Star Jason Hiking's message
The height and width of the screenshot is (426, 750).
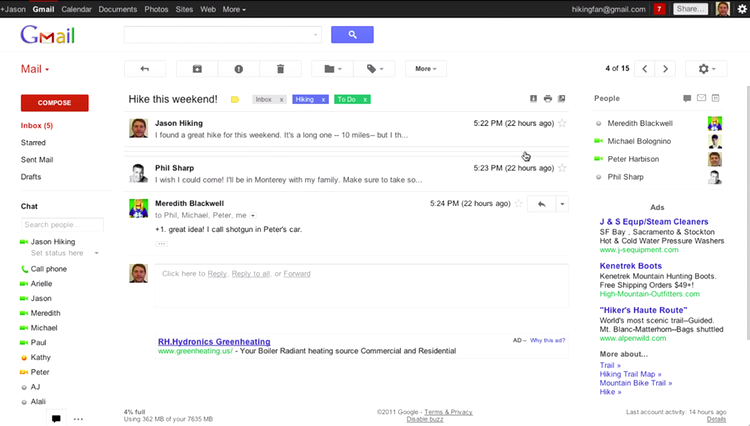[x=562, y=123]
